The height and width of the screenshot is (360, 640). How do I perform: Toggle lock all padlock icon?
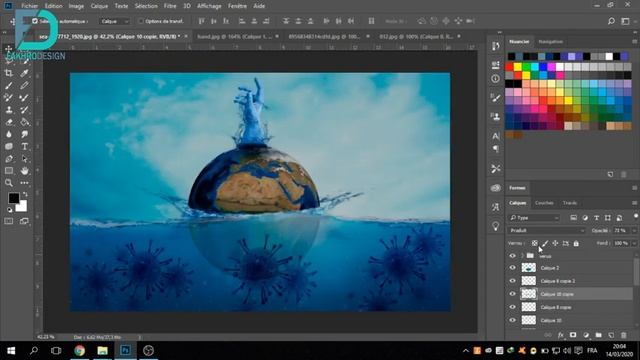[576, 243]
